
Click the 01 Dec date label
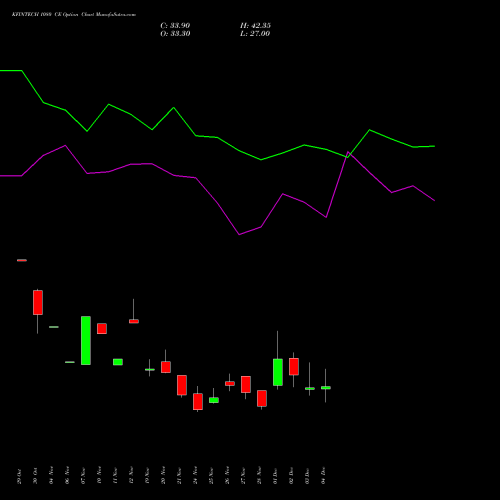point(275,476)
